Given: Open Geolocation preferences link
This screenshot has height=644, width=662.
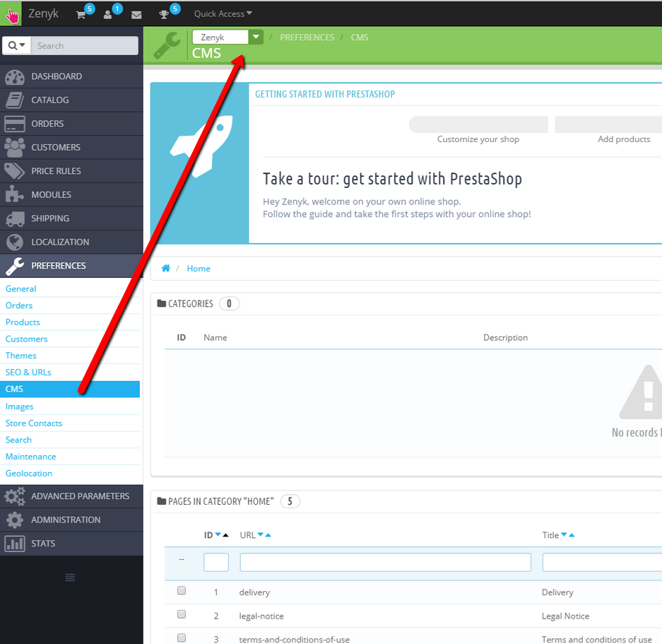Looking at the screenshot, I should pos(29,474).
